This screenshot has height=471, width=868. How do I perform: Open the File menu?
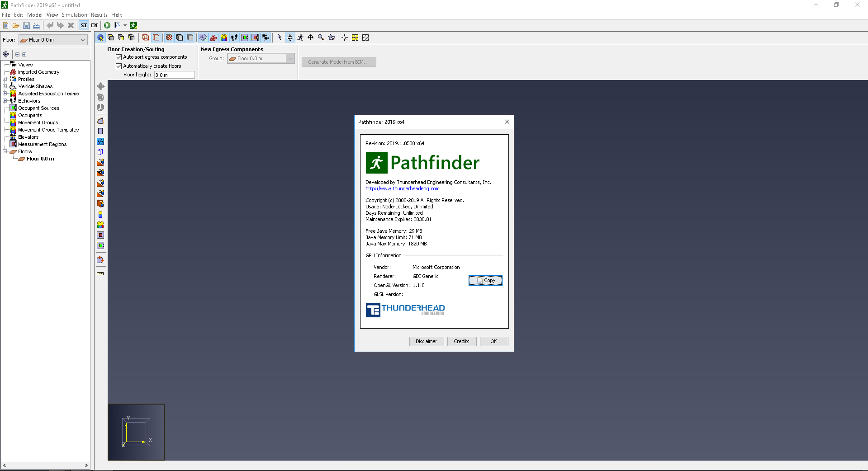tap(6, 15)
